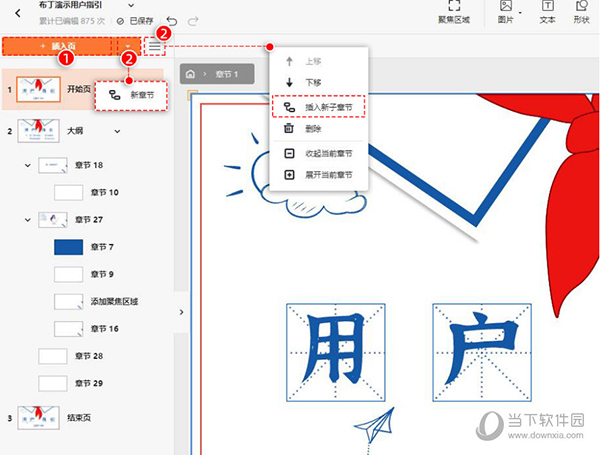
Task: Select the 形状 shape tool
Action: tap(582, 12)
